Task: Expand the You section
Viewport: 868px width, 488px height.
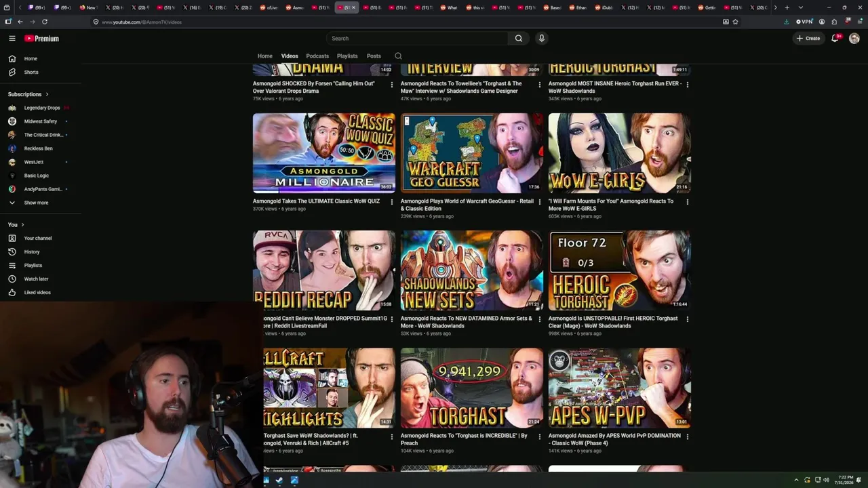Action: [16, 224]
